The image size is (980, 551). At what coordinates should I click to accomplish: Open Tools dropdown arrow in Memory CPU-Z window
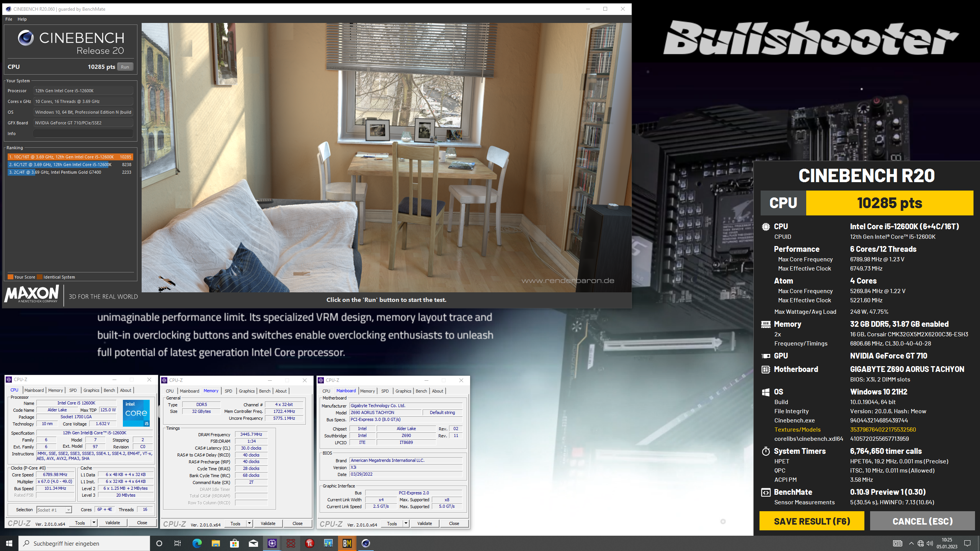click(x=249, y=523)
